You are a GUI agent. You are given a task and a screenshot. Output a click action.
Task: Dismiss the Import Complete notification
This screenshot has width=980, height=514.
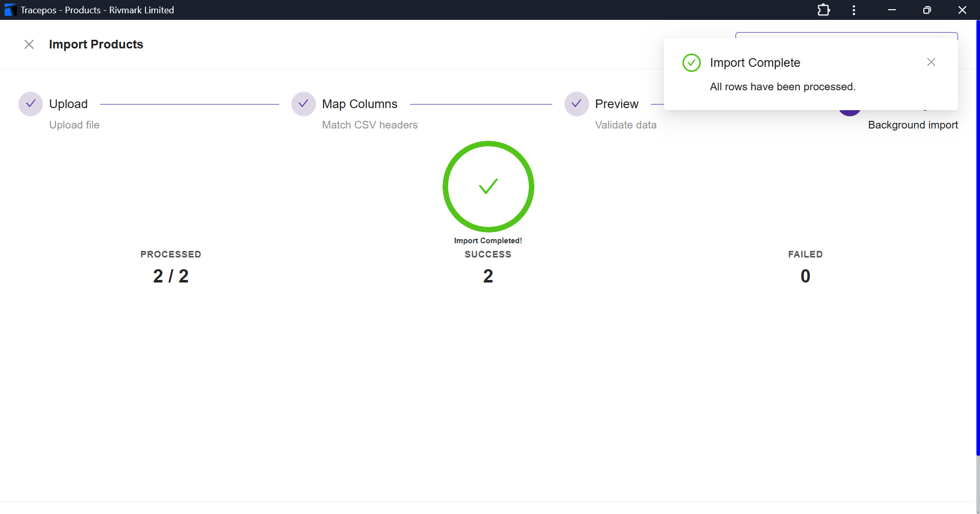pos(931,62)
